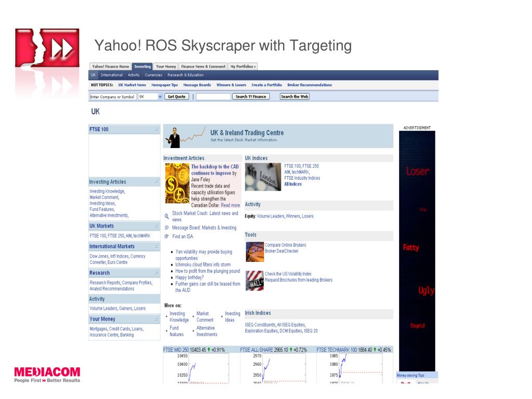Expand the My Portfolios dropdown tab
The height and width of the screenshot is (399, 532).
243,66
